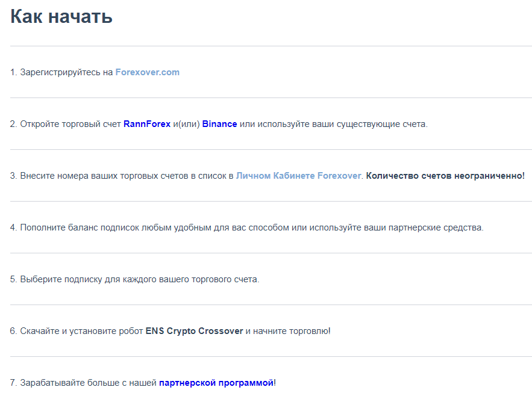Click "Зарабатывайте больше с нашей" in step 7
This screenshot has height=402, width=532.
(x=88, y=383)
